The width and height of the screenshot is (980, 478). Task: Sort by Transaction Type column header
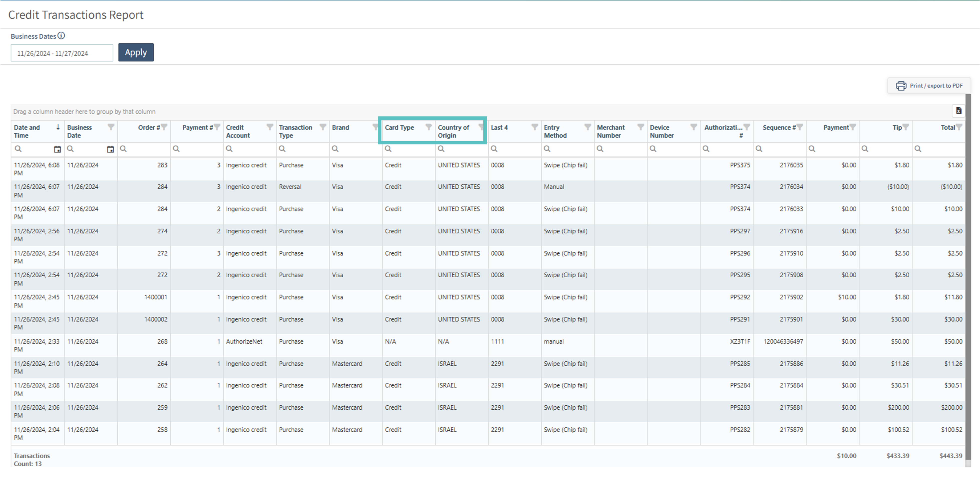296,131
